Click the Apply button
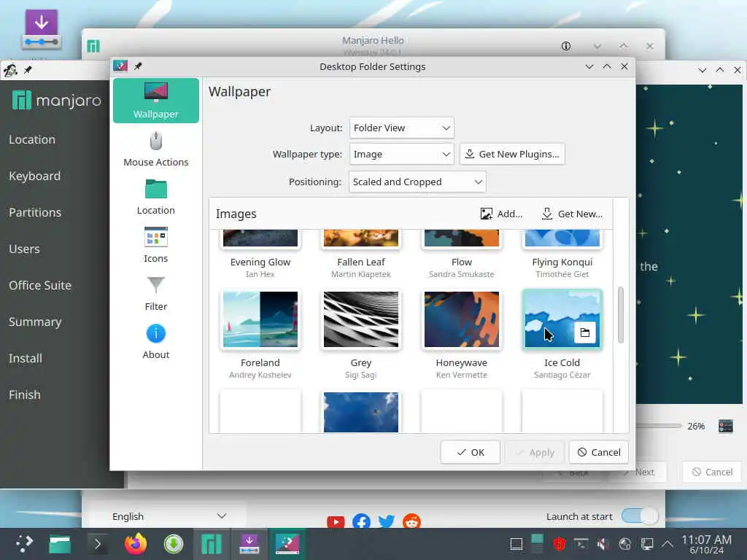 [535, 452]
